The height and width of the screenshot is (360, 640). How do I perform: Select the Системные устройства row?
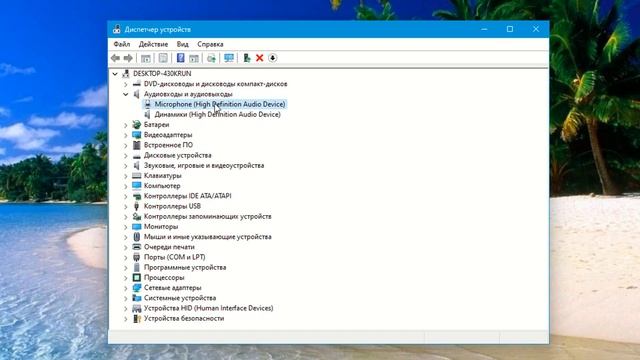coord(180,298)
